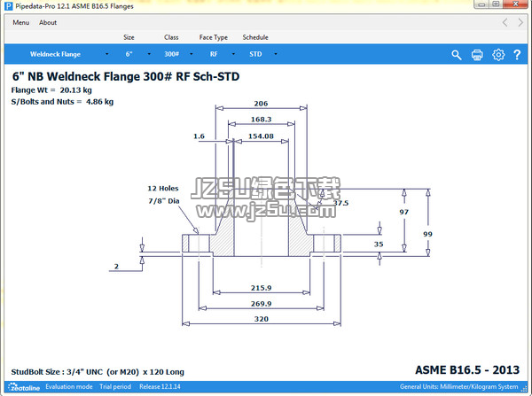Click the 99 overall height dimension
The image size is (532, 396).
(427, 234)
